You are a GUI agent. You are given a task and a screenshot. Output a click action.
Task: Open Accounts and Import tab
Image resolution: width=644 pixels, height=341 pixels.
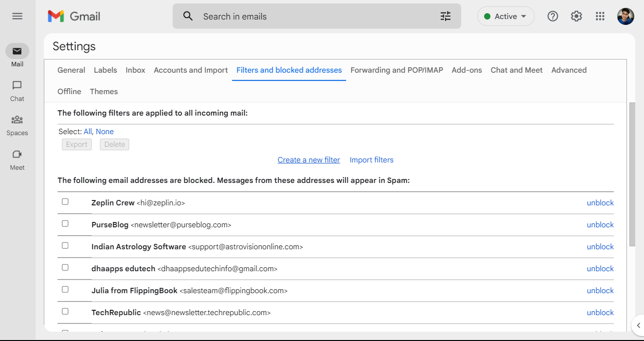click(x=191, y=70)
